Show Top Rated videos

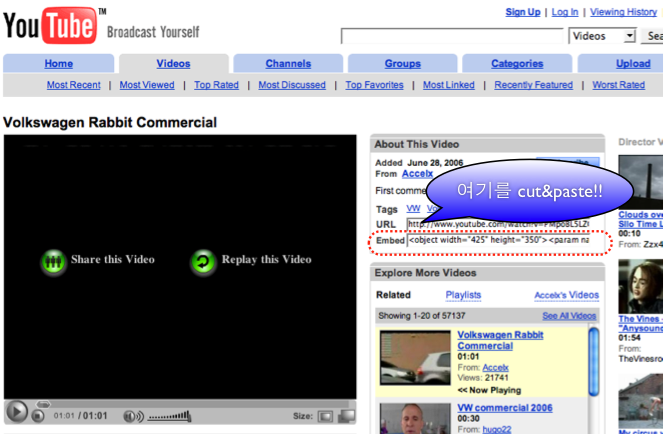click(216, 85)
